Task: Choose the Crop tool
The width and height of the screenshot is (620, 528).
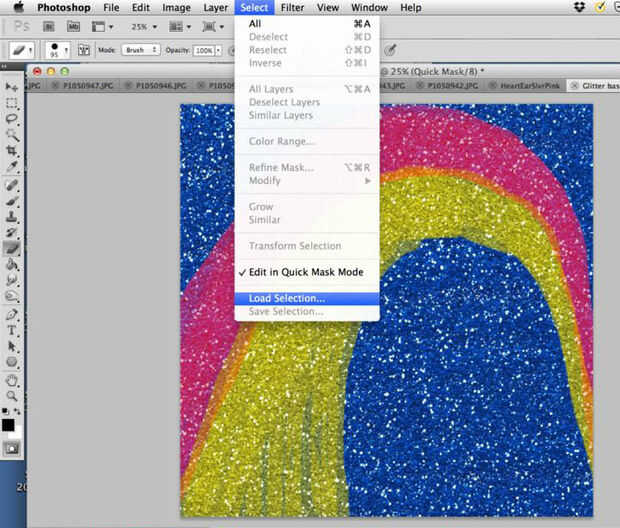Action: tap(12, 150)
